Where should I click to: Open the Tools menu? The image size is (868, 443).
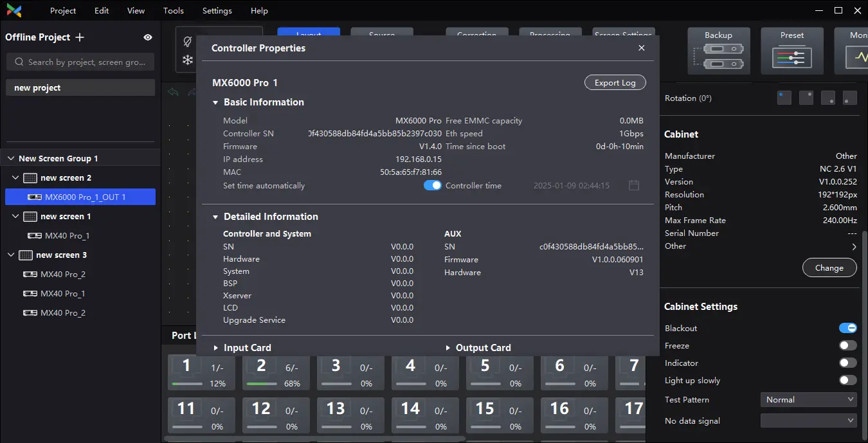(174, 11)
